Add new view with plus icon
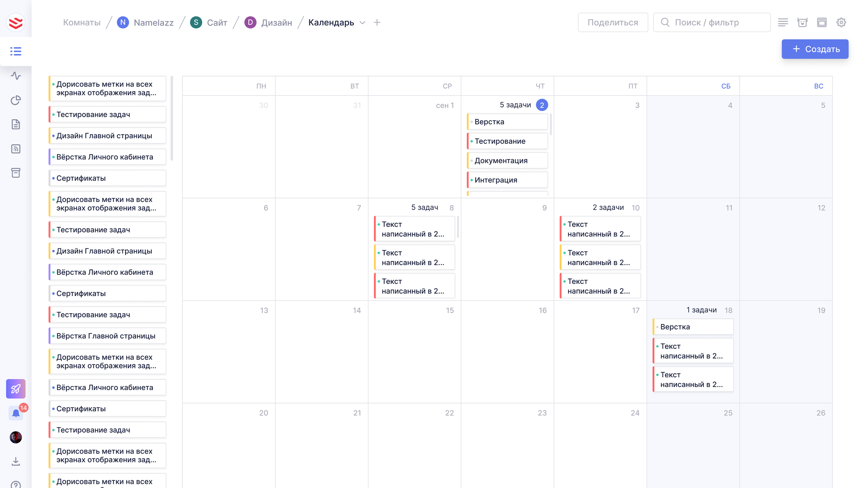Viewport: 868px width, 488px height. 377,22
